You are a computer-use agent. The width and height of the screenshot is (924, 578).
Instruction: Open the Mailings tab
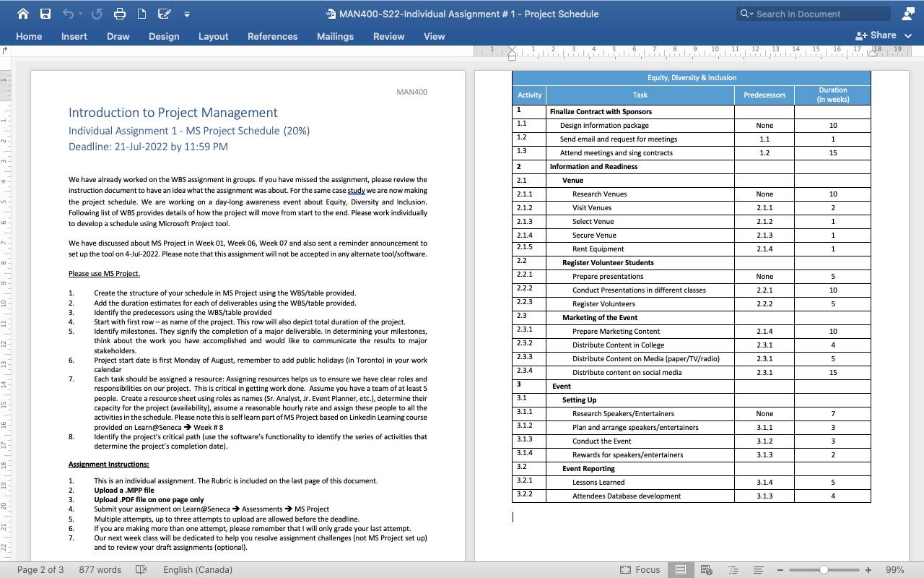[x=336, y=36]
